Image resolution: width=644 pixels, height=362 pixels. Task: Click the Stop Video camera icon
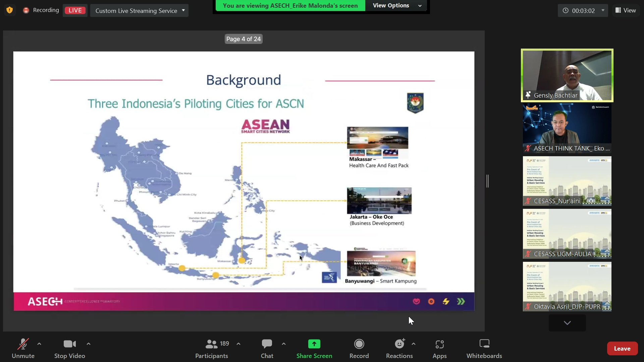pyautogui.click(x=69, y=344)
